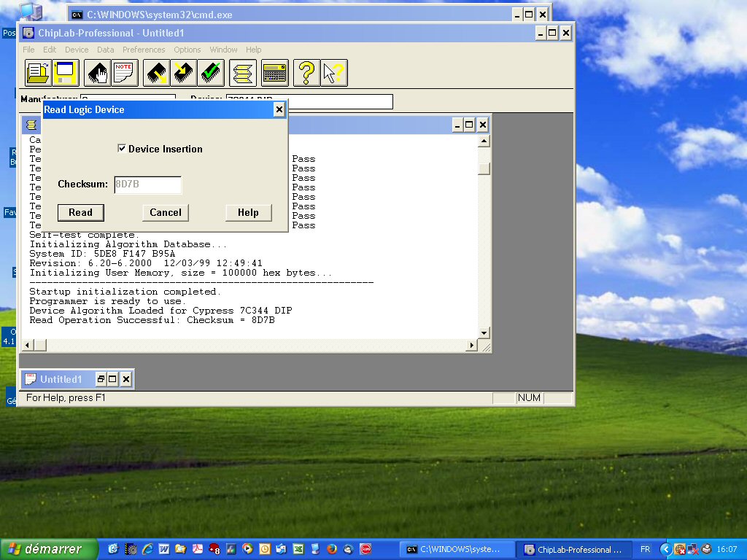
Task: Launch Microsoft Excel from the quick launch
Action: [x=298, y=549]
